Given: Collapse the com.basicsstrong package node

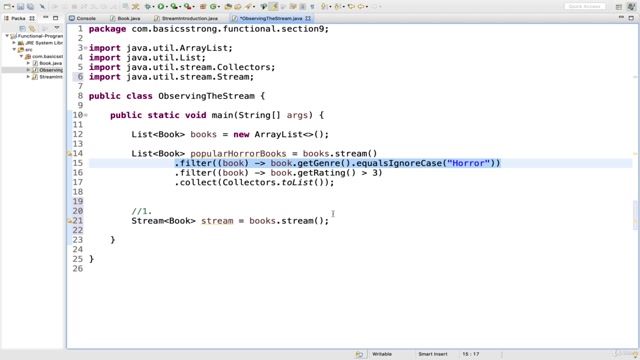Looking at the screenshot, I should click(x=21, y=56).
